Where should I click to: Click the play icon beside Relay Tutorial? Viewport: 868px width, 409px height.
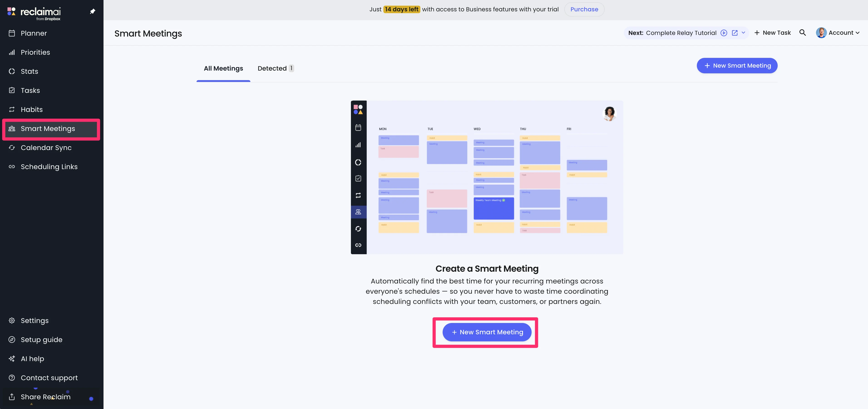click(724, 33)
